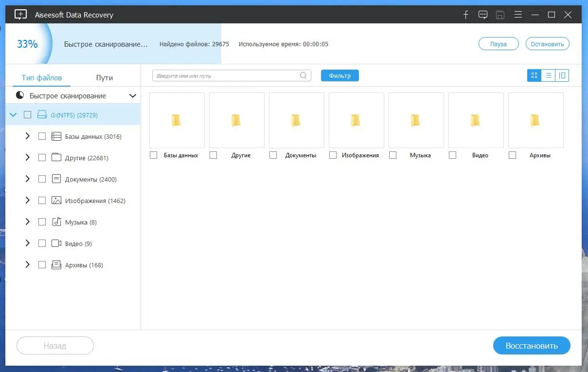This screenshot has width=588, height=372.
Task: Check Музыка (8) in the tree
Action: click(42, 222)
